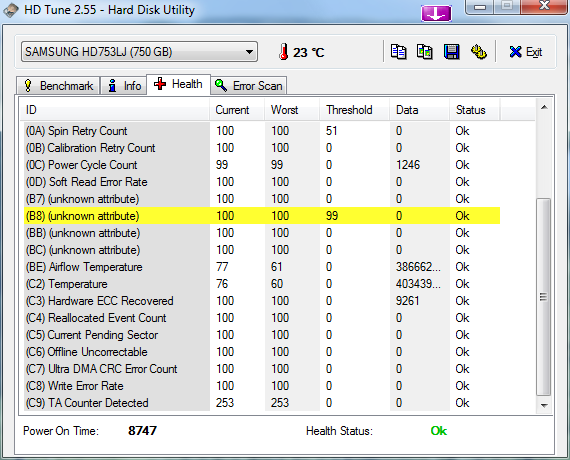This screenshot has width=570, height=460.
Task: Select the (C7) Ultra DMA CRC Error Count row
Action: click(262, 369)
